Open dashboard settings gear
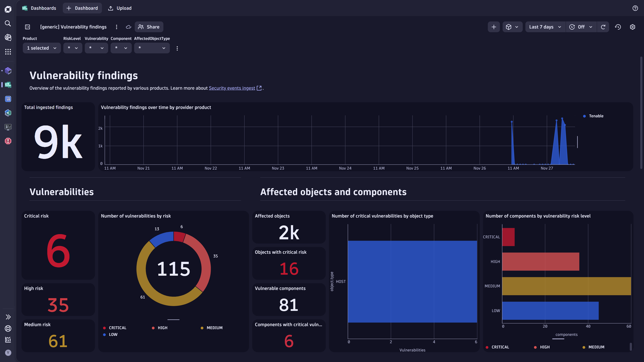The image size is (644, 362). [632, 27]
